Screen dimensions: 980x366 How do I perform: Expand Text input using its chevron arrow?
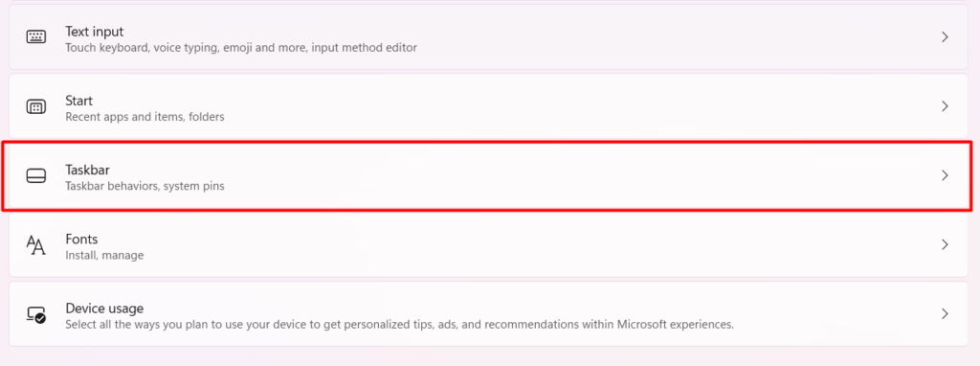tap(945, 37)
